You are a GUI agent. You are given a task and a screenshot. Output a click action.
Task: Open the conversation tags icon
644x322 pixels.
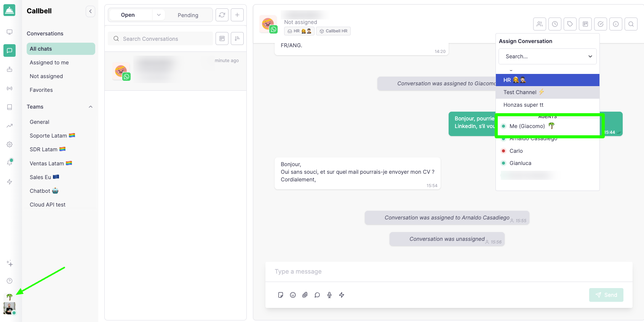coord(570,24)
